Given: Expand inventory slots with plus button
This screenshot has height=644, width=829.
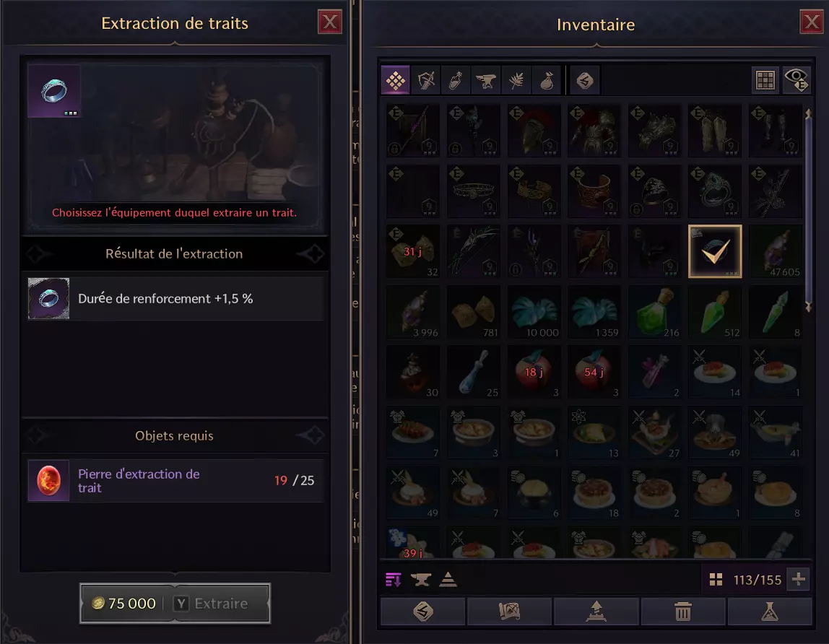Looking at the screenshot, I should click(799, 580).
